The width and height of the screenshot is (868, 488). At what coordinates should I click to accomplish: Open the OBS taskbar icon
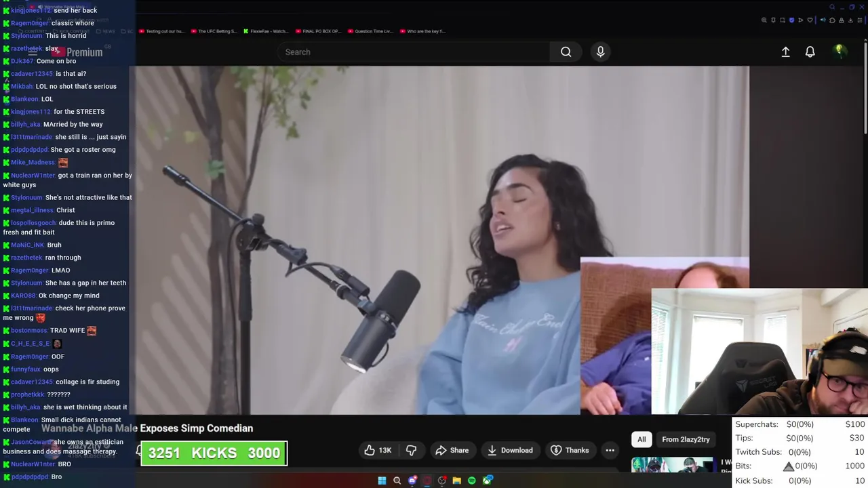click(442, 481)
